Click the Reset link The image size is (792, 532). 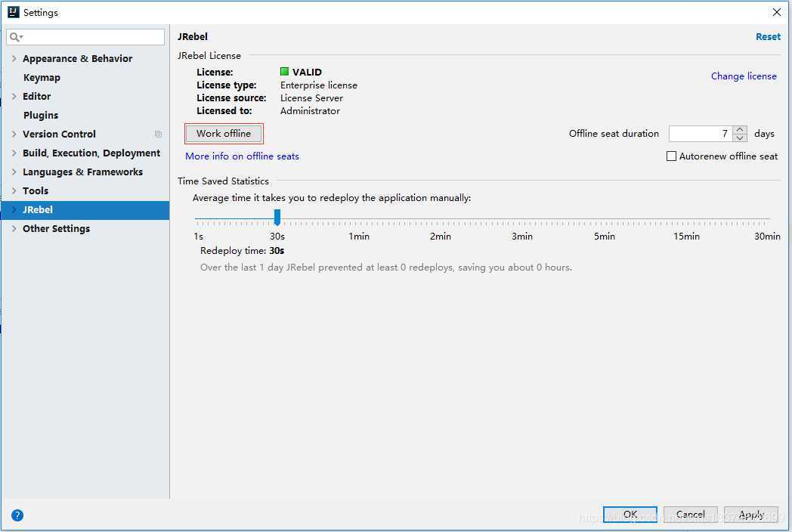tap(768, 36)
